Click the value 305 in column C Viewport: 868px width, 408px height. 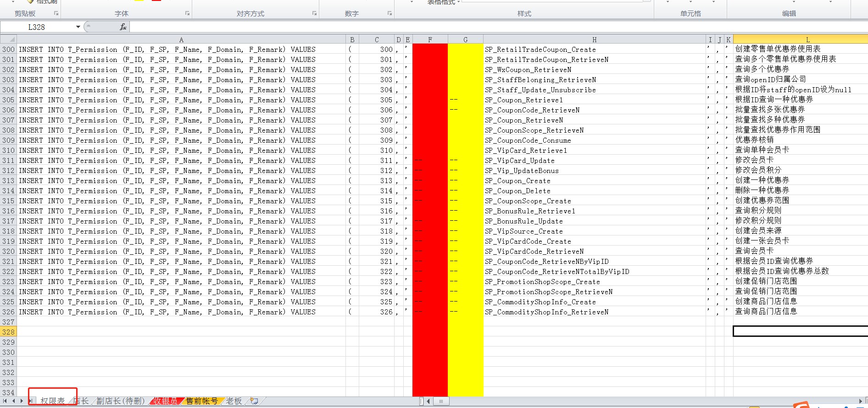click(x=377, y=100)
